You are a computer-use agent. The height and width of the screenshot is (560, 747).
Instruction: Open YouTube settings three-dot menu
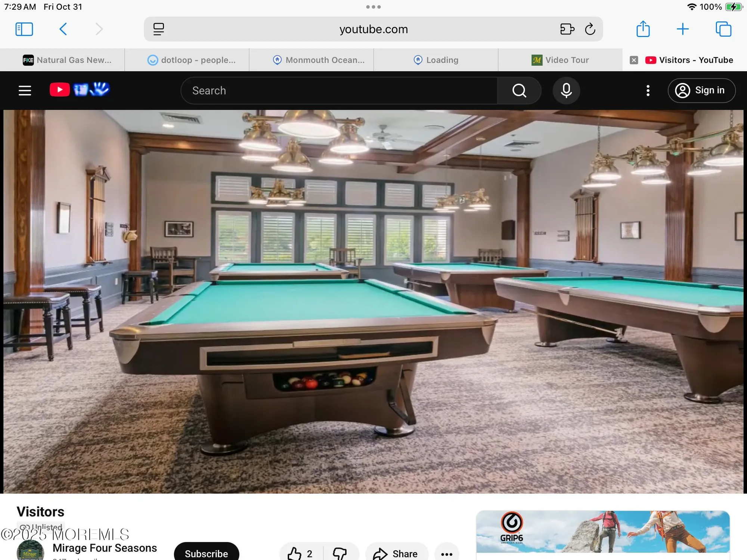click(648, 90)
